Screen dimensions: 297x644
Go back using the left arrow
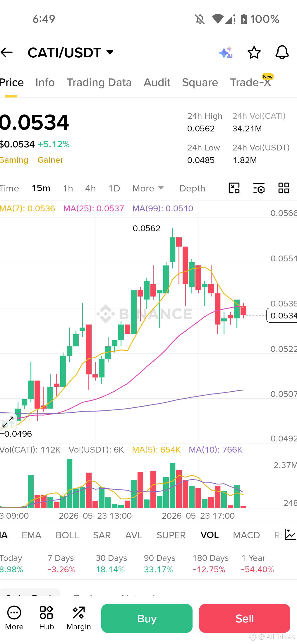click(6, 53)
